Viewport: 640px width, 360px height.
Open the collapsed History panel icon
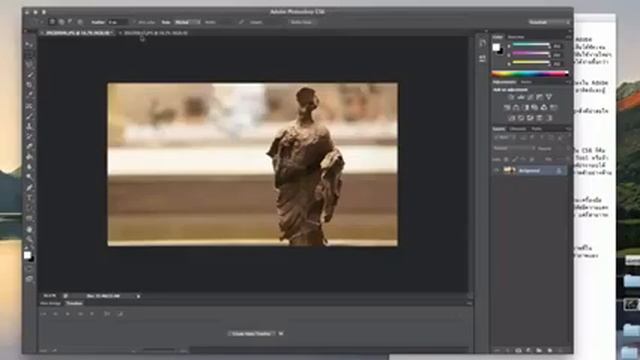coord(483,43)
